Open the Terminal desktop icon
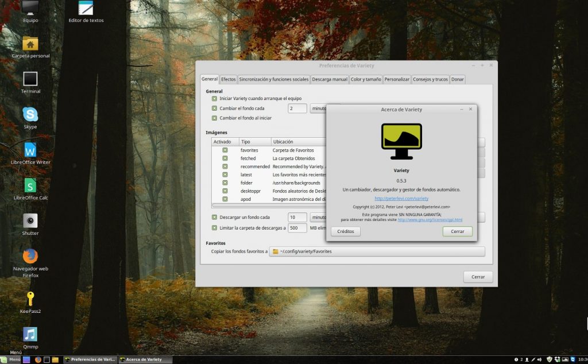 click(x=30, y=79)
